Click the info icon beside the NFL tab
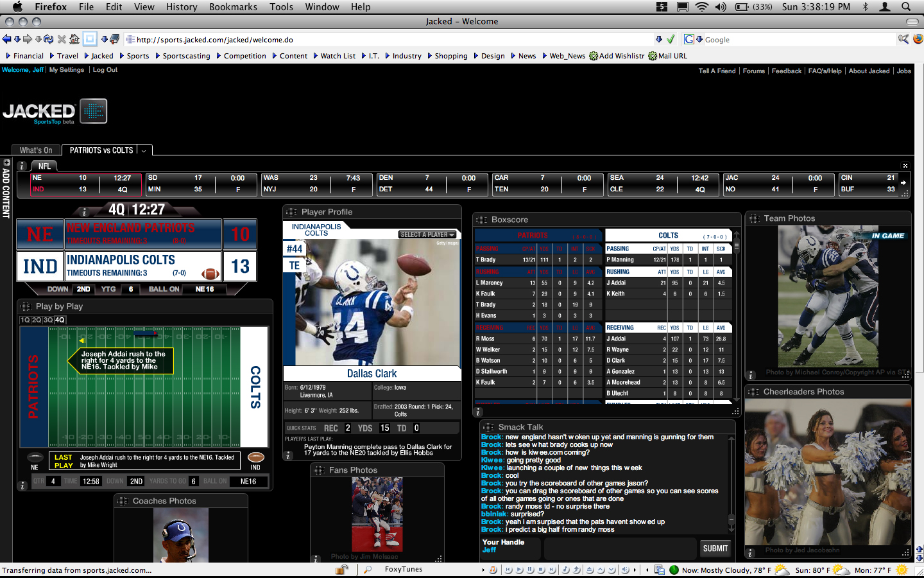Image resolution: width=924 pixels, height=578 pixels. click(x=21, y=166)
